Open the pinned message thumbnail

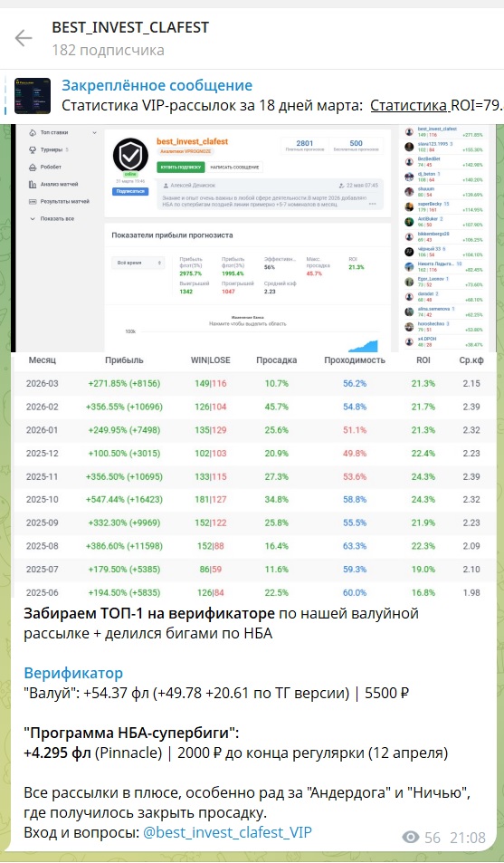click(x=33, y=96)
